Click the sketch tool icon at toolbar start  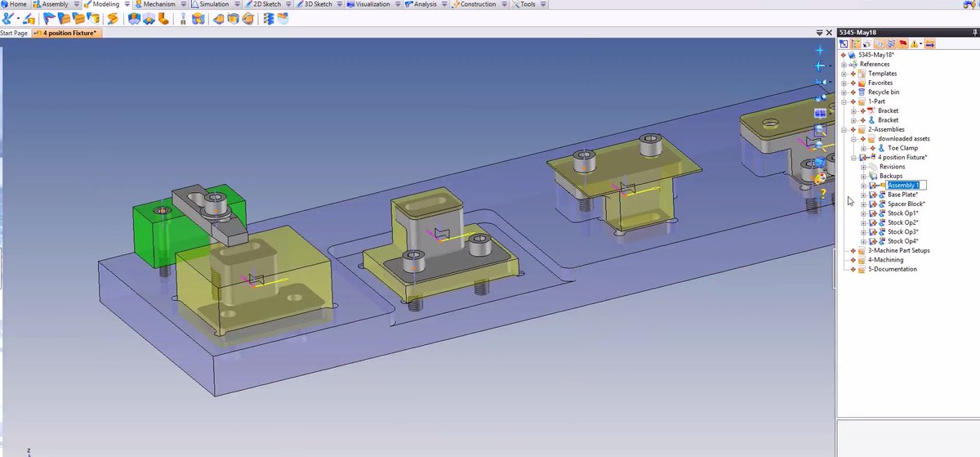click(x=7, y=18)
